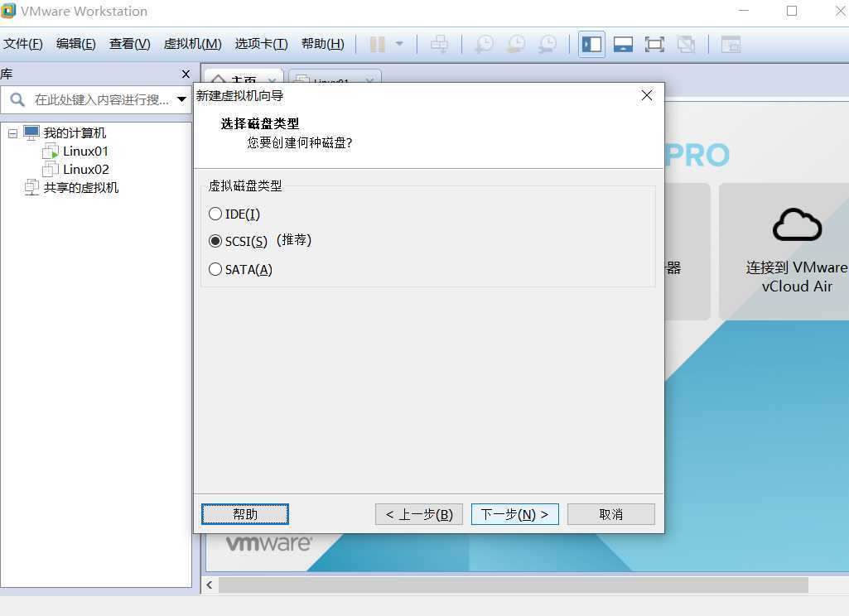Click the Linux01 running VM icon
This screenshot has height=616, width=849.
51,152
